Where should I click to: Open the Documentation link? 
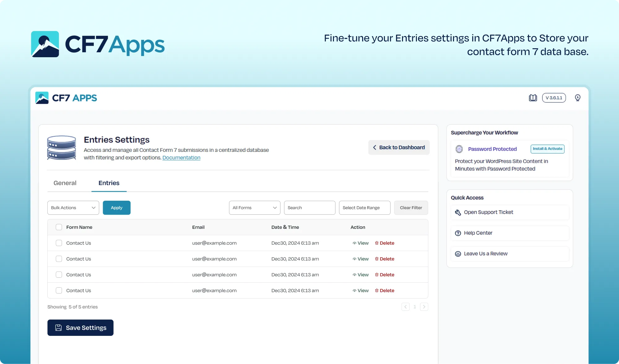click(181, 158)
